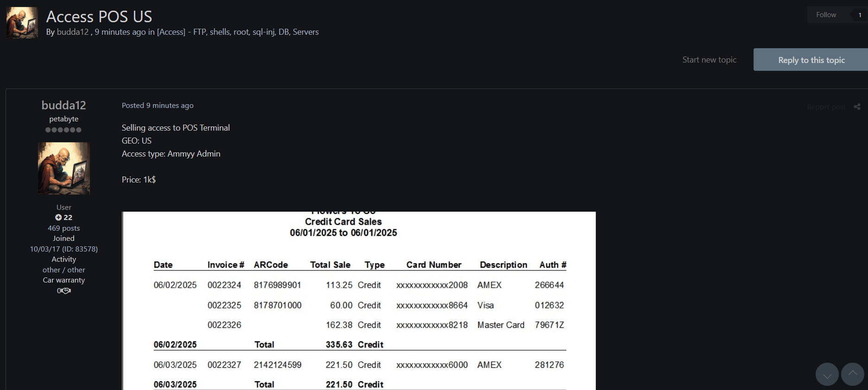This screenshot has height=390, width=868.
Task: View the 469 posts link
Action: (x=63, y=228)
